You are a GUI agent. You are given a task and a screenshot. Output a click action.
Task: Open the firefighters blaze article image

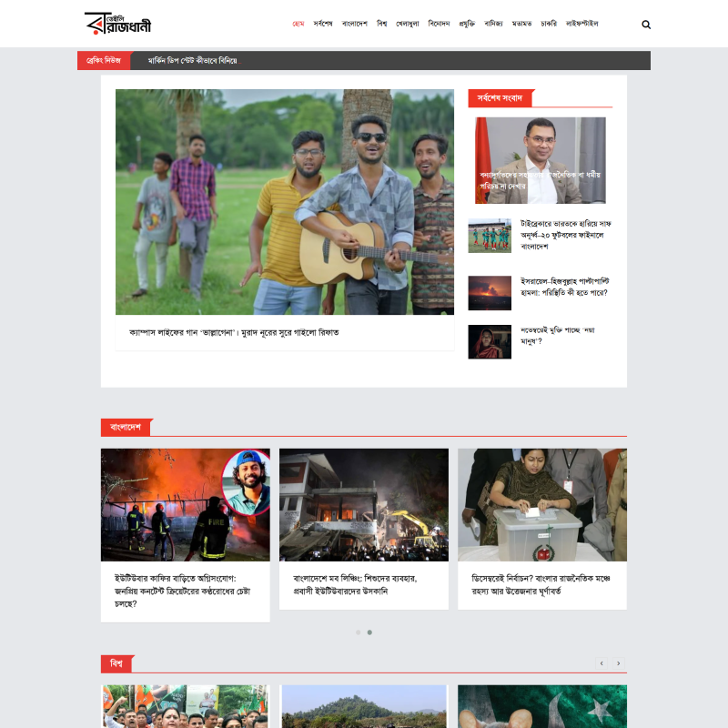(x=185, y=504)
